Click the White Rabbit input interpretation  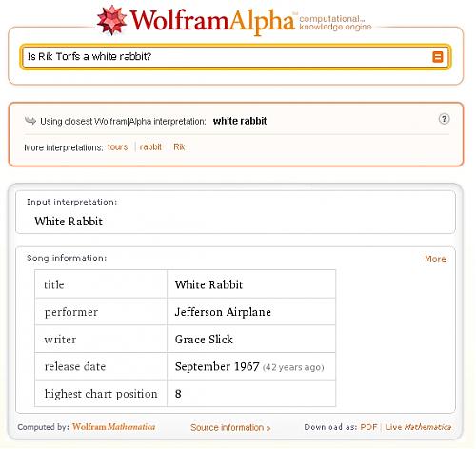coord(69,222)
